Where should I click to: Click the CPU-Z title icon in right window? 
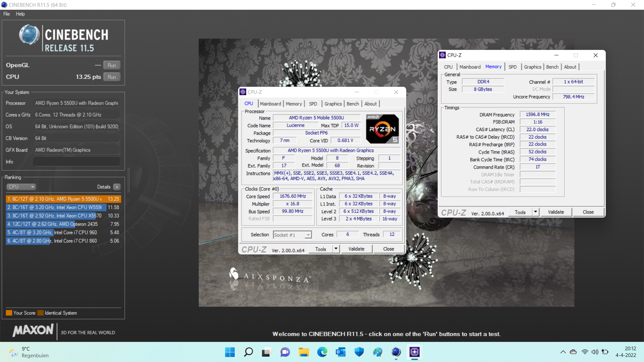[x=442, y=55]
